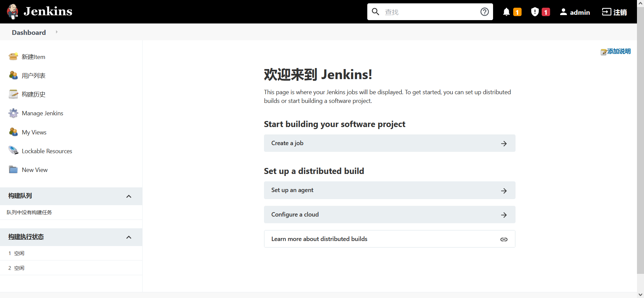Click the search magnifier icon
The width and height of the screenshot is (644, 298).
376,12
